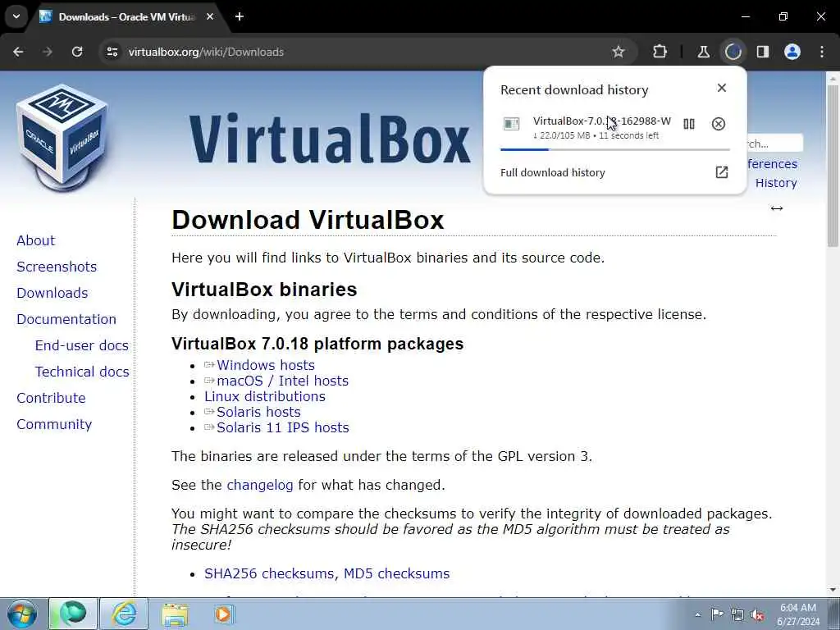Open MD5 checksums link
The image size is (840, 630).
tap(396, 573)
